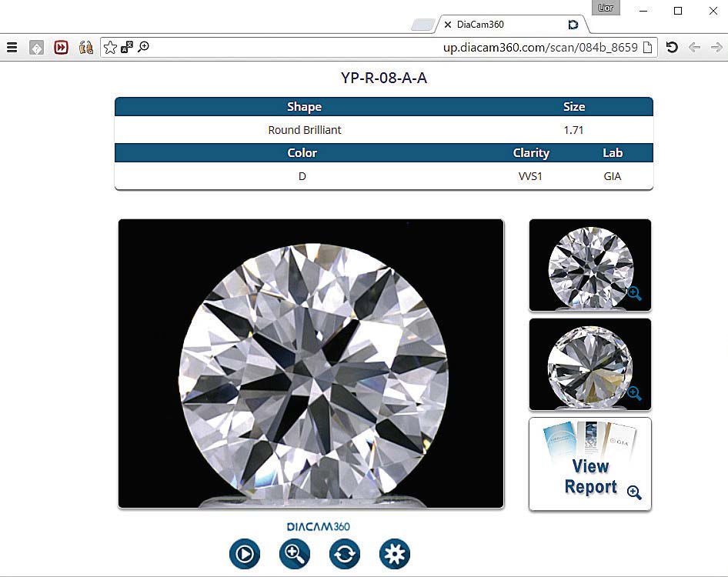Play the diamond 360 rotation video
728x577 pixels.
pos(245,553)
